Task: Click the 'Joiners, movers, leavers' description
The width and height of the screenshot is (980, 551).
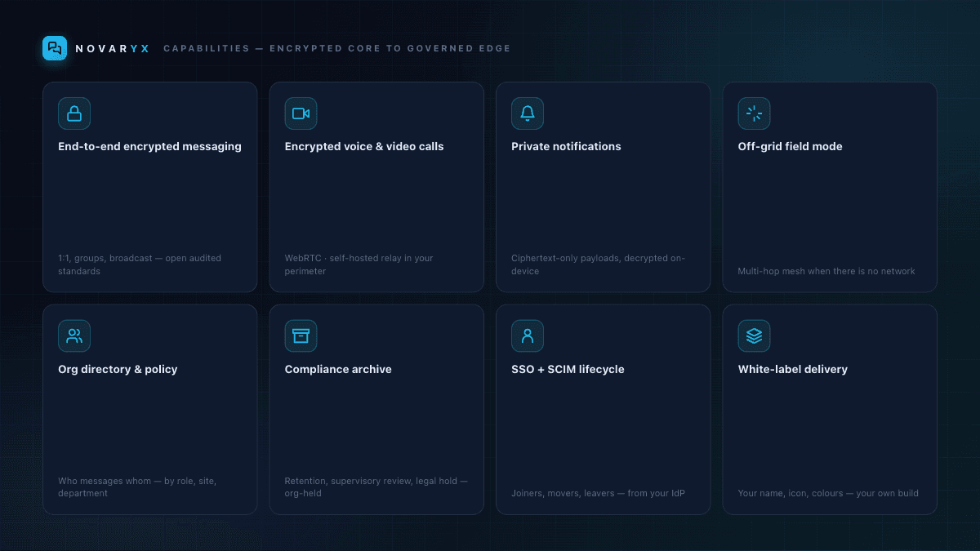Action: pos(598,493)
